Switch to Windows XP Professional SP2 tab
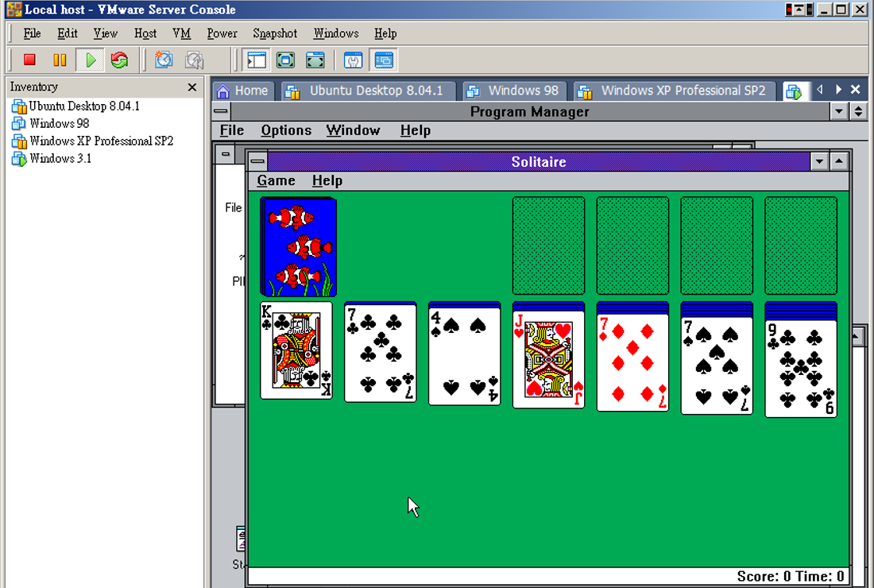This screenshot has height=588, width=874. pos(675,91)
